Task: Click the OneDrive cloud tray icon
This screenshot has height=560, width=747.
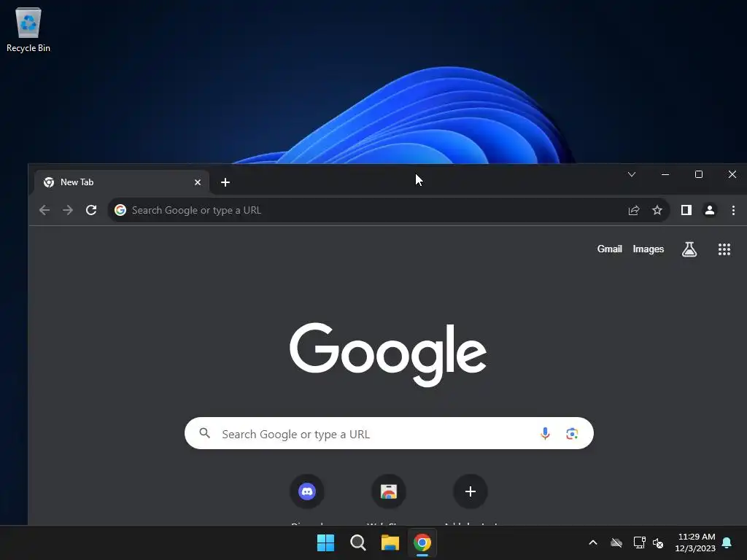Action: (616, 542)
